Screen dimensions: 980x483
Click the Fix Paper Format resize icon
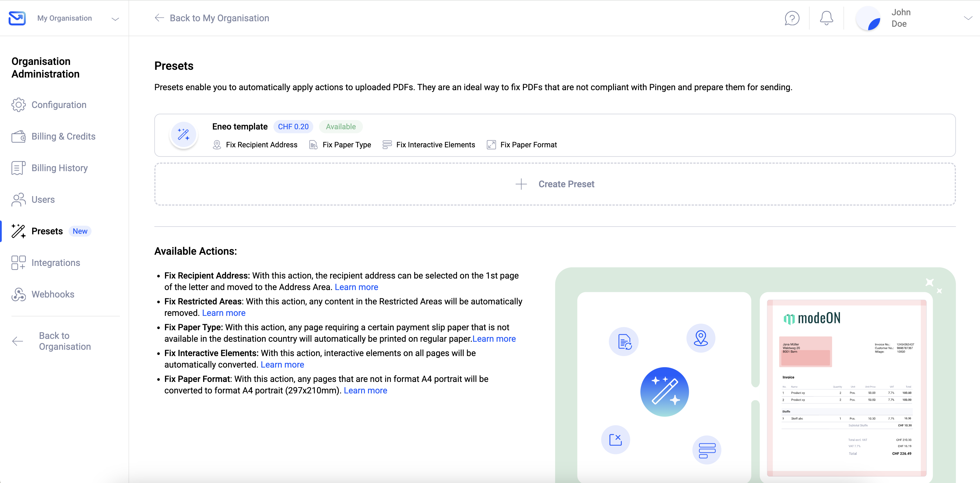click(x=491, y=145)
